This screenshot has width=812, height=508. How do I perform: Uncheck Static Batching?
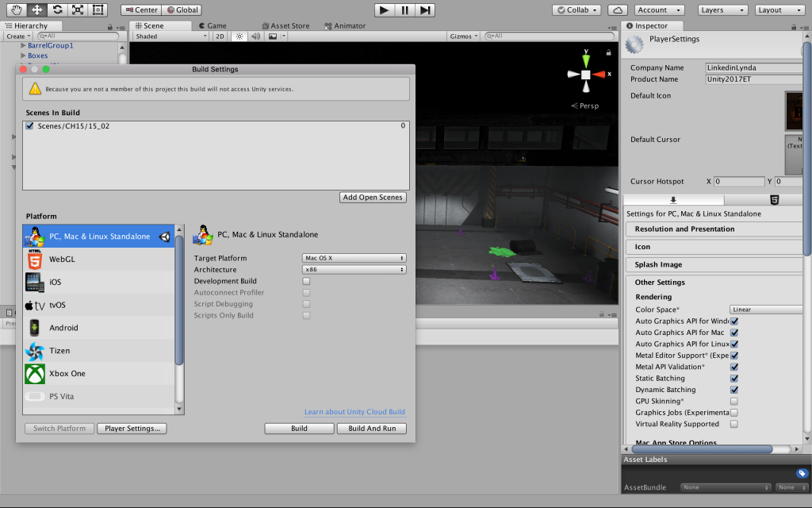pyautogui.click(x=733, y=379)
